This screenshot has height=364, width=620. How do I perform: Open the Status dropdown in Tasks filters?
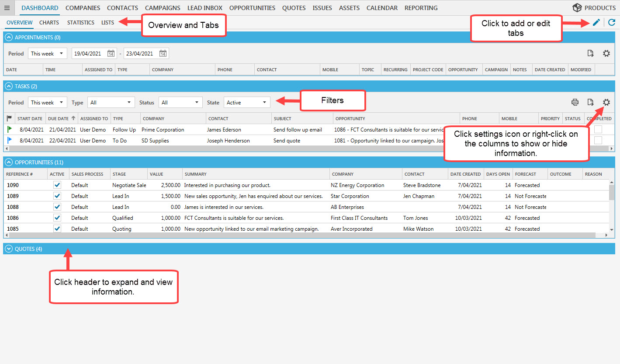[180, 102]
